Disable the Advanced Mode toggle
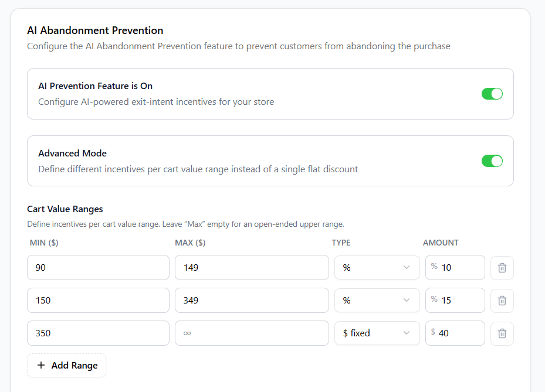This screenshot has width=545, height=392. 492,161
